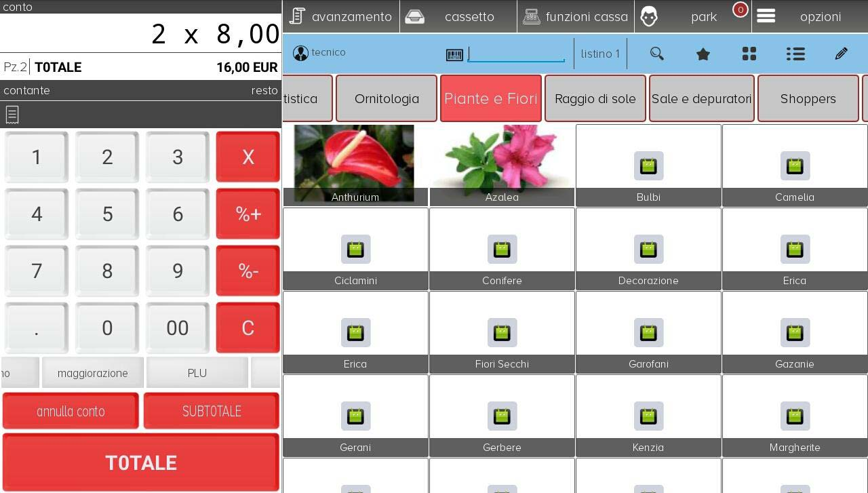Open the Piante e Fiori category tab
The image size is (868, 493).
point(491,98)
